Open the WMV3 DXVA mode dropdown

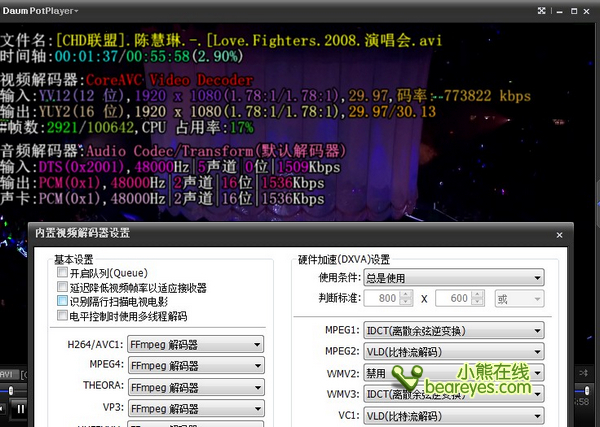coord(454,394)
